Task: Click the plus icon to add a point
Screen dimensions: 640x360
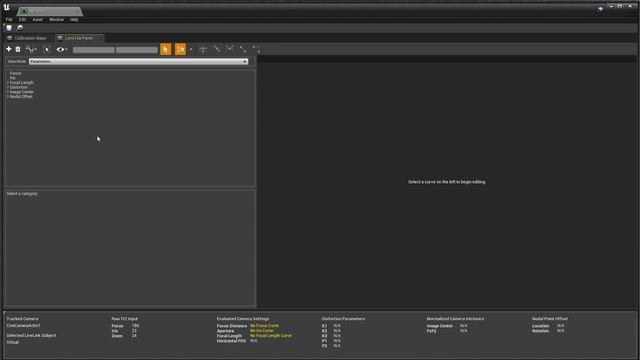Action: click(9, 49)
